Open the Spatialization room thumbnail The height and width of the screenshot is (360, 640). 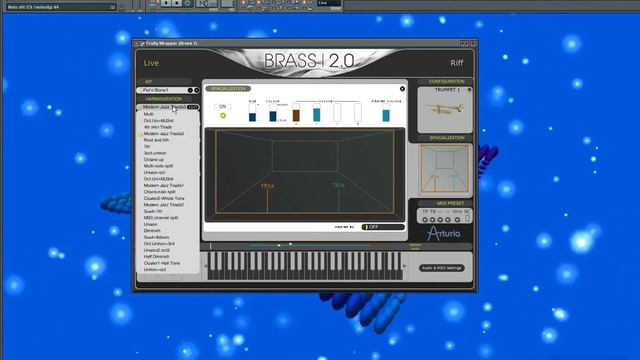tap(445, 169)
